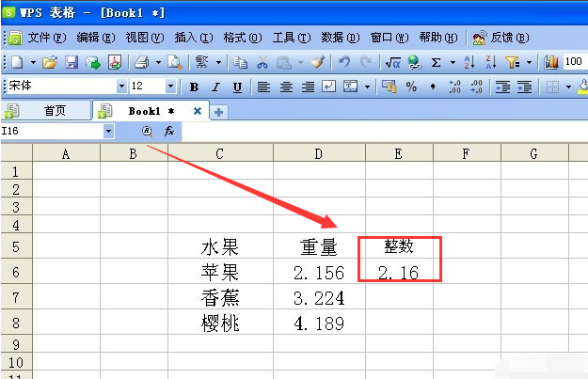588x379 pixels.
Task: Decrease indent button
Action: tap(502, 87)
